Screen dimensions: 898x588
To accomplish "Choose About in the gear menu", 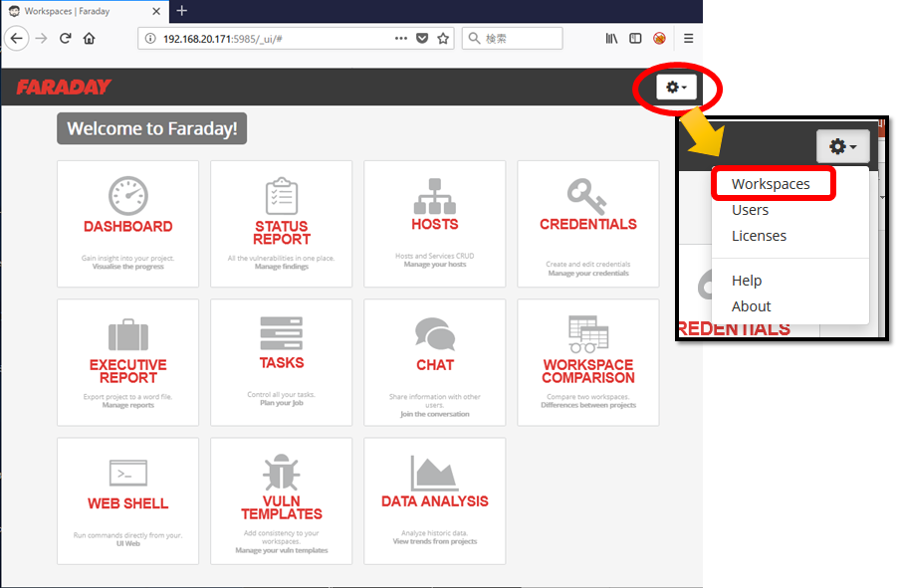I will (752, 306).
